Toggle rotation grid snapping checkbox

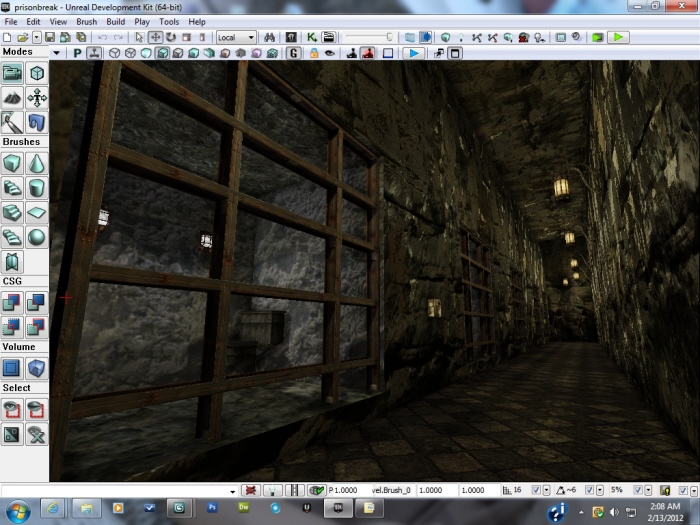[589, 490]
